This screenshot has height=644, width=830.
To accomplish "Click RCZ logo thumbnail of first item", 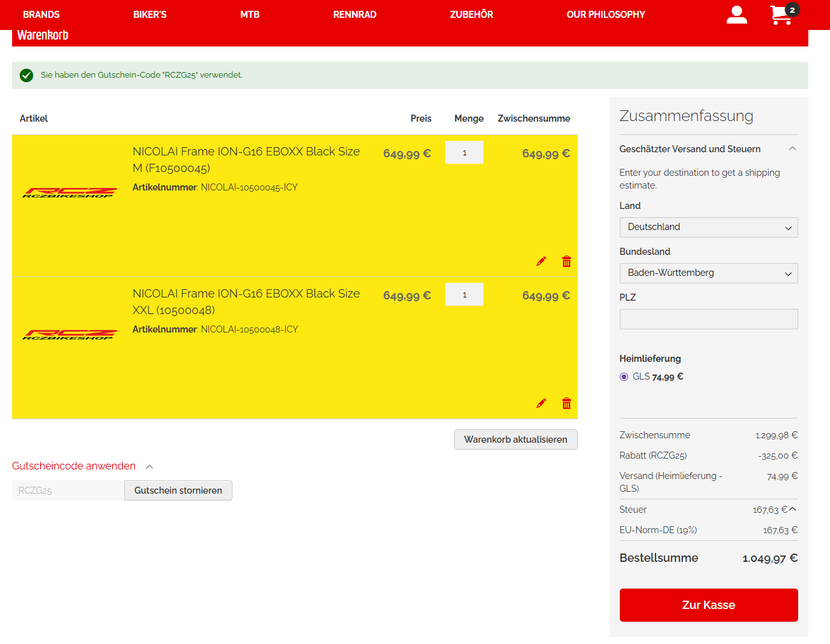I will (70, 192).
